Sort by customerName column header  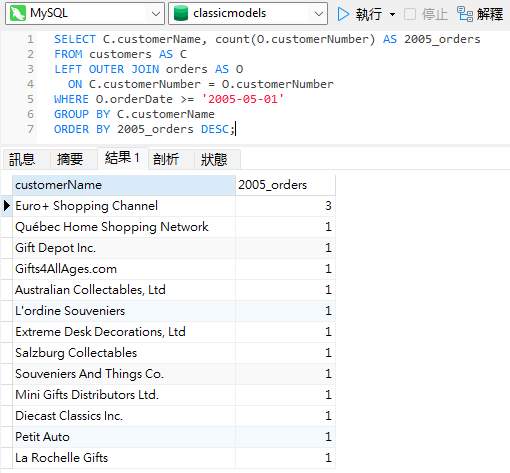(124, 185)
